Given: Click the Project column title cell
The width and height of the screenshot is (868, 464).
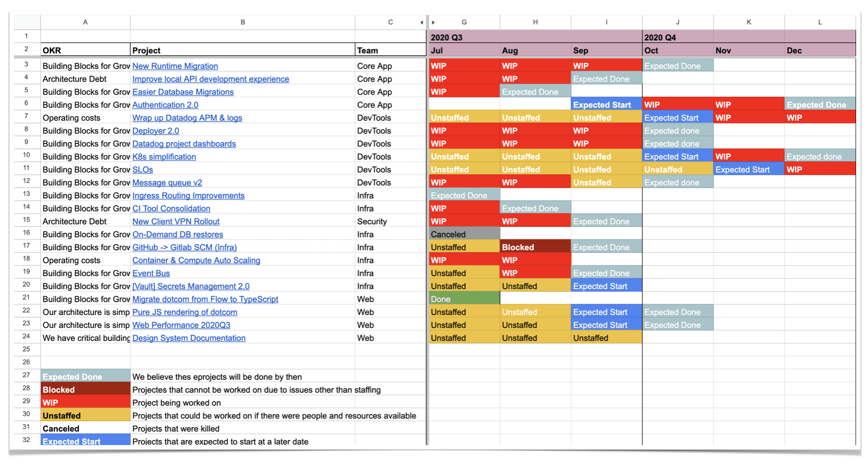Looking at the screenshot, I should click(242, 50).
